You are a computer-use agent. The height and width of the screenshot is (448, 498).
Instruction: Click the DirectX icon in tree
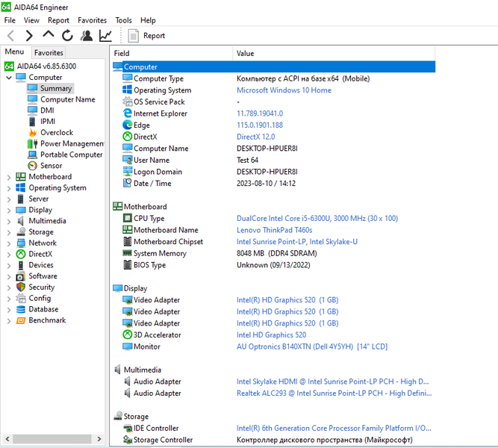21,254
